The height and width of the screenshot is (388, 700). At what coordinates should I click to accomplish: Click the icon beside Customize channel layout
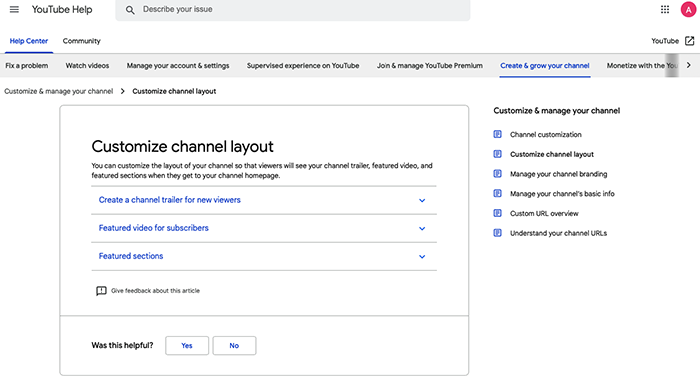(497, 154)
